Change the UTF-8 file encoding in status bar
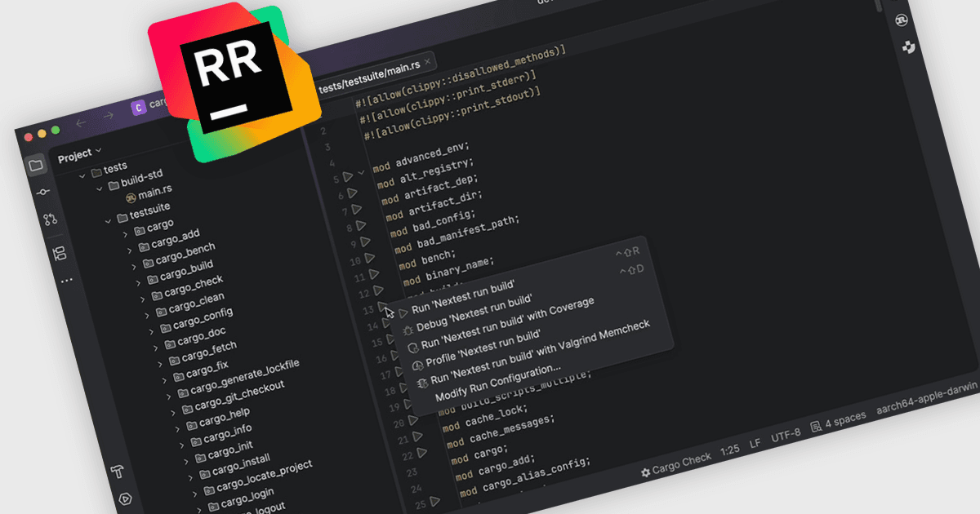Screen dimensions: 980x514 (x=786, y=434)
